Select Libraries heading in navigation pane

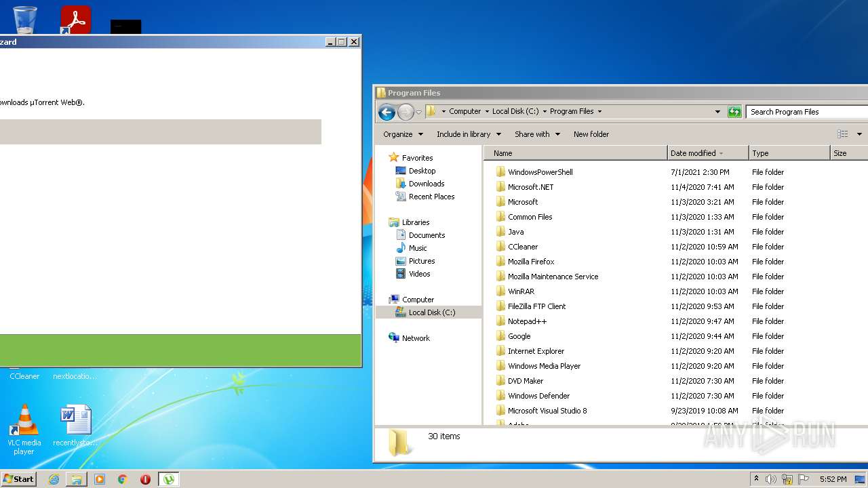point(415,222)
